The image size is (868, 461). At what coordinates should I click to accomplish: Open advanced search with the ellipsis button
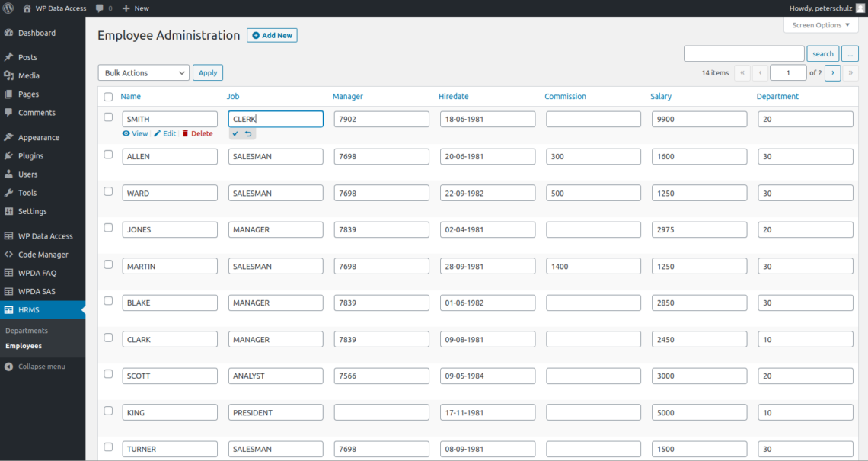850,53
